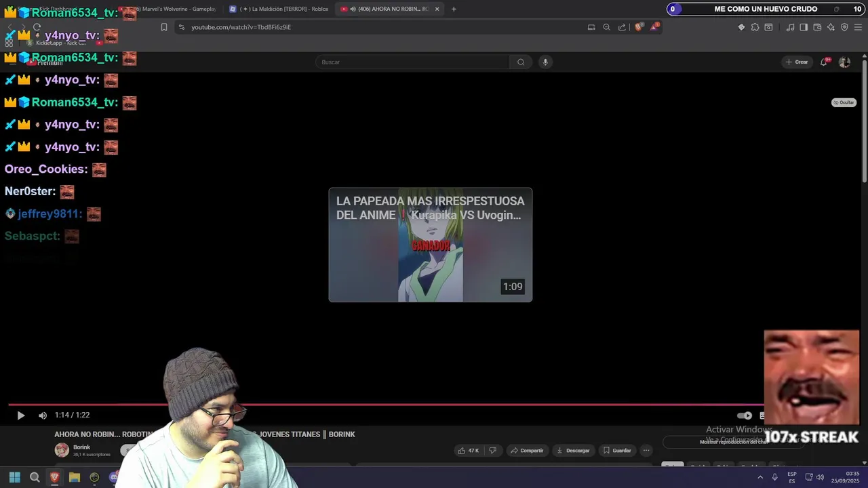Like the video with 47 K likes

pos(469,451)
